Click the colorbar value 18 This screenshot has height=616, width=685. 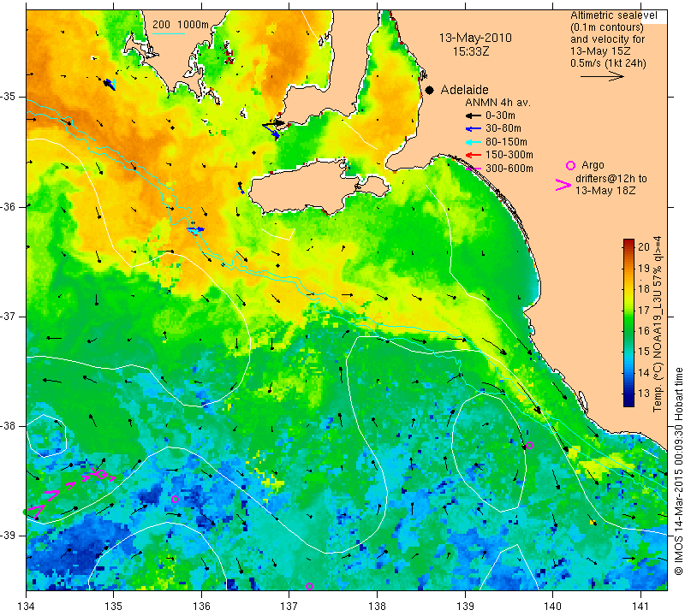tap(644, 288)
